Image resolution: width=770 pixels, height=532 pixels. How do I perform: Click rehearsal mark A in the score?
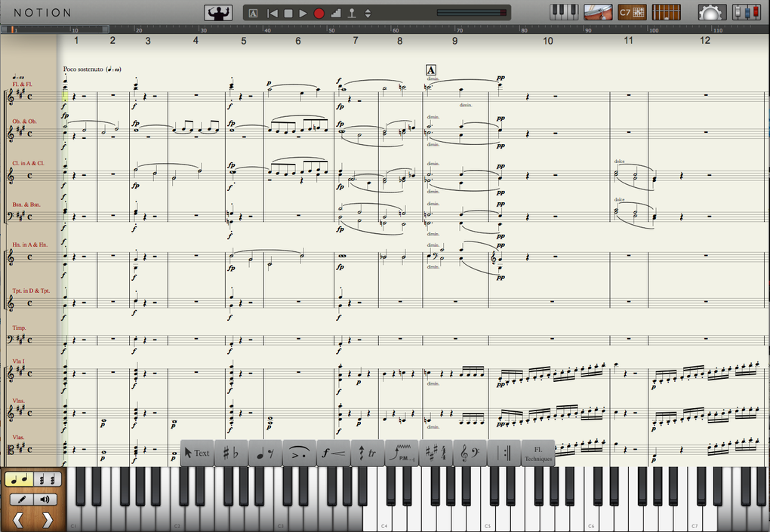[x=430, y=70]
